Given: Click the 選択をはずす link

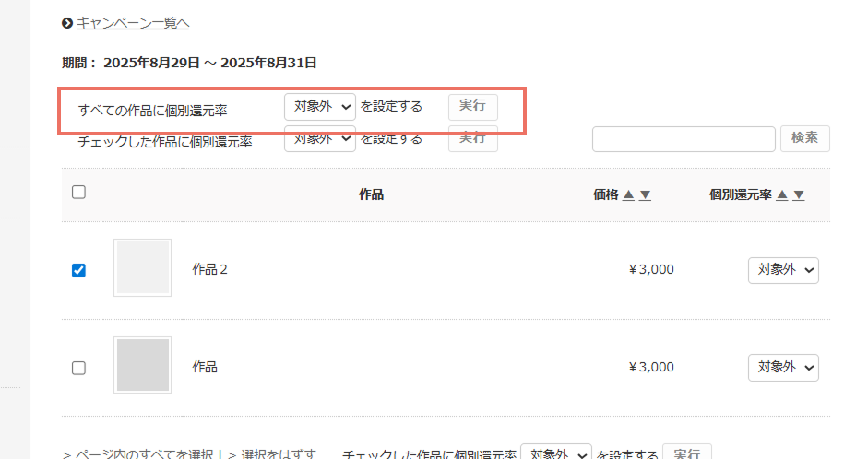Looking at the screenshot, I should [279, 454].
